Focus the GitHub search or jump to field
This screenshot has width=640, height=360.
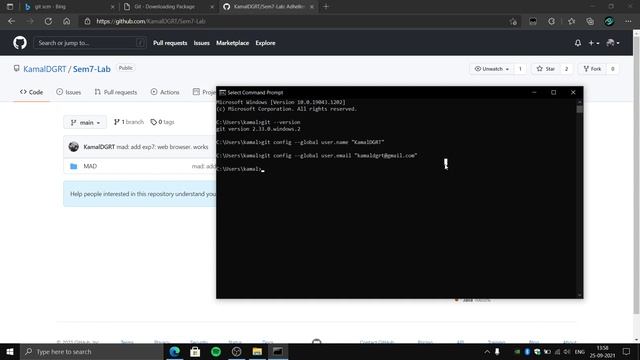pyautogui.click(x=90, y=43)
